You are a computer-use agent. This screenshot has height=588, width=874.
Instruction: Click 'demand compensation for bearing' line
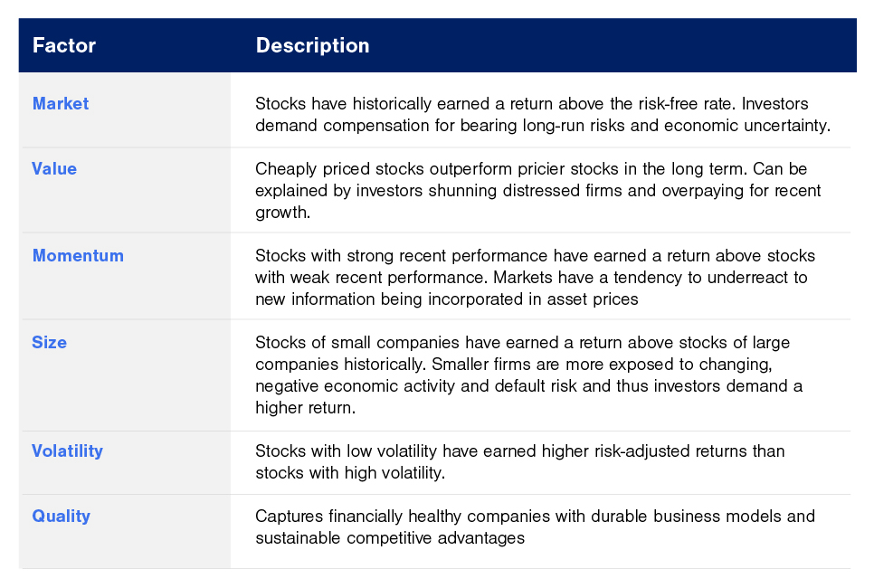[x=543, y=126]
